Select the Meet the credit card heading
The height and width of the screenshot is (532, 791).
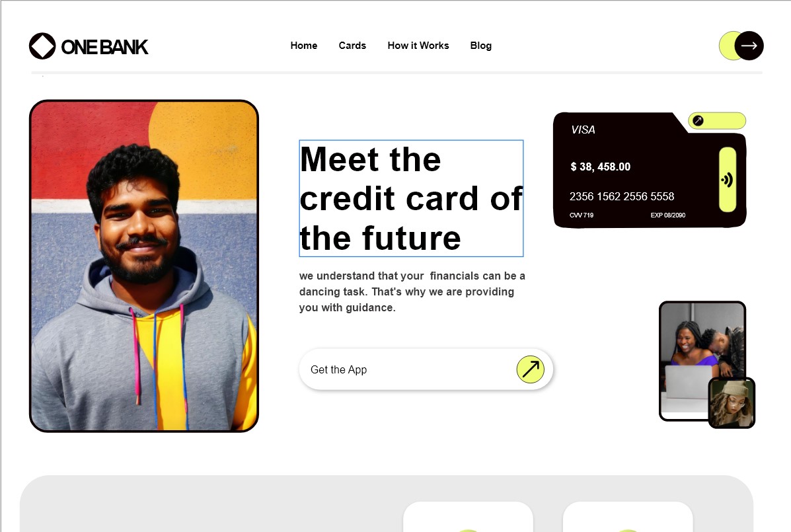[411, 198]
